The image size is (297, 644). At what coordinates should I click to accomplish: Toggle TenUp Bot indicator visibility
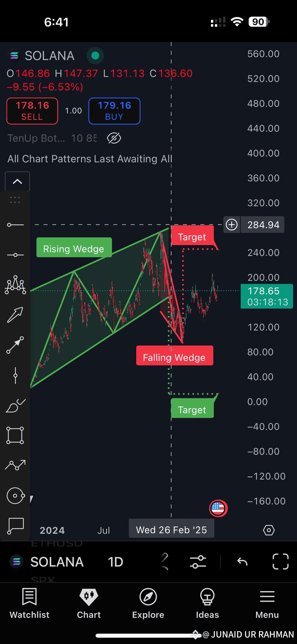[114, 138]
